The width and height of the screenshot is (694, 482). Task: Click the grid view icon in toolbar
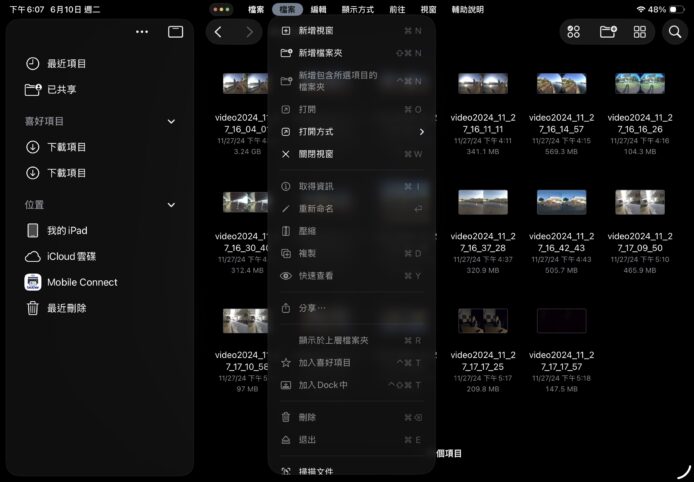tap(640, 32)
